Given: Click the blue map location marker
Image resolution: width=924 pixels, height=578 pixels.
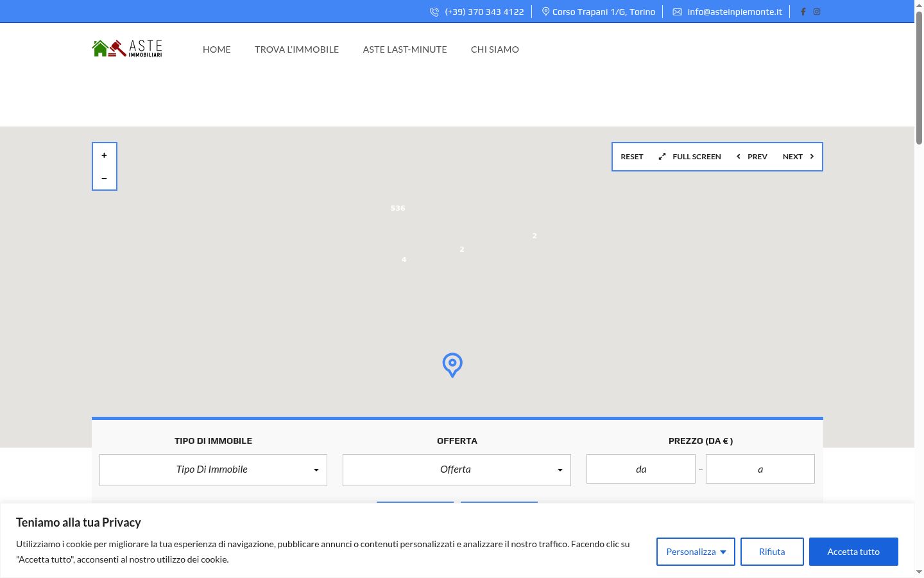Looking at the screenshot, I should [x=452, y=365].
